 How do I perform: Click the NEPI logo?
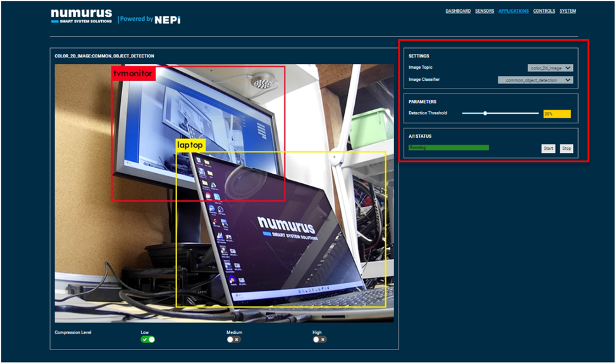(167, 19)
